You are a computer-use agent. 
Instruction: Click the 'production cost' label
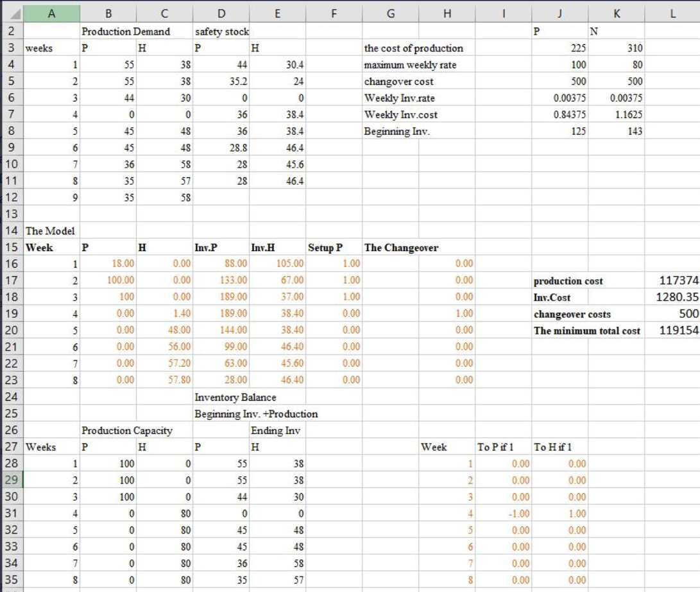click(568, 281)
